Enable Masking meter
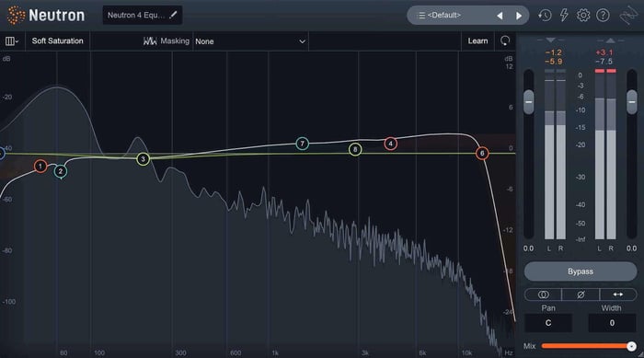 coord(167,40)
